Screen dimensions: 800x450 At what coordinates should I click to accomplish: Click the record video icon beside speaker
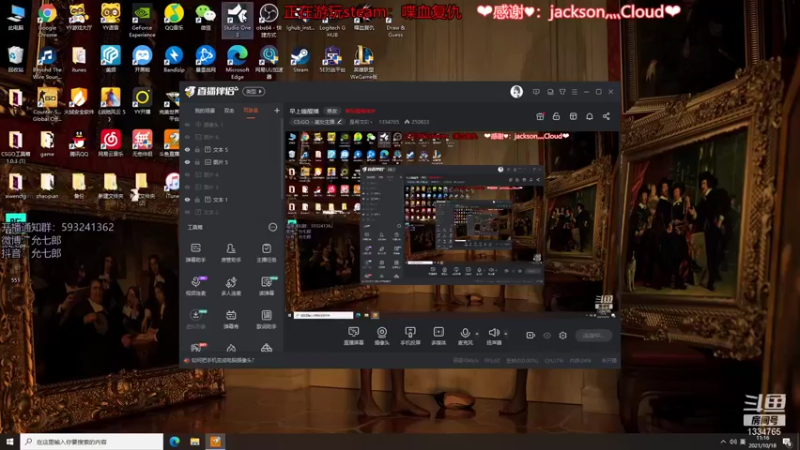[x=530, y=335]
